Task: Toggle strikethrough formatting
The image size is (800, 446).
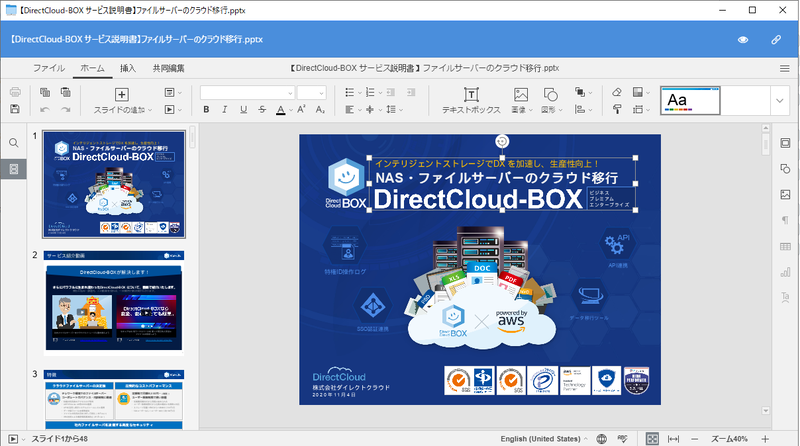Action: click(x=262, y=109)
